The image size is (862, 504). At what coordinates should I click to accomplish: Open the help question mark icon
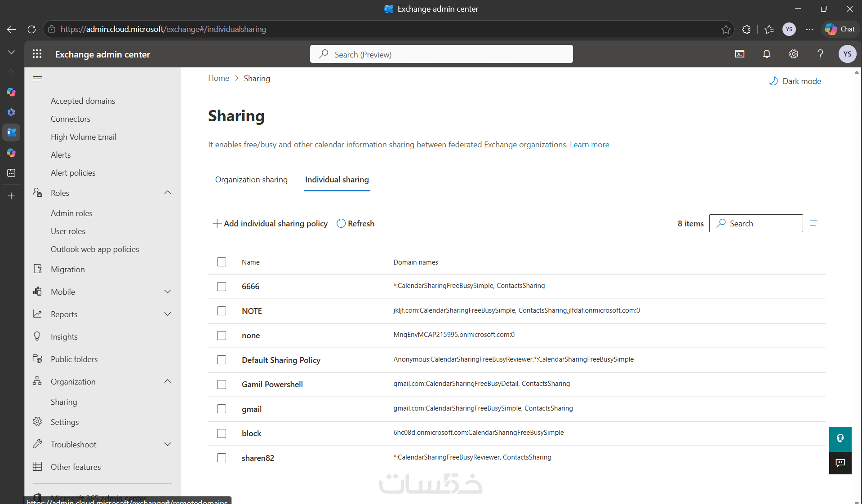pos(820,54)
